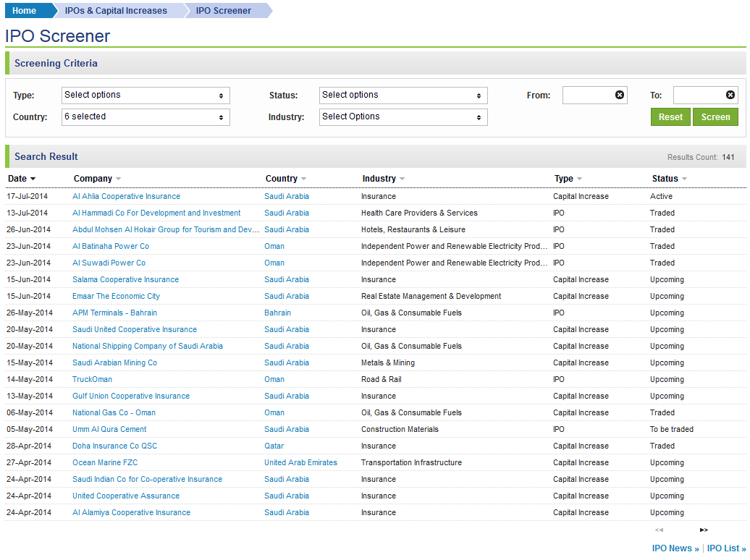The width and height of the screenshot is (750, 560).
Task: Select "Health Care Providers & Services" text
Action: 419,213
